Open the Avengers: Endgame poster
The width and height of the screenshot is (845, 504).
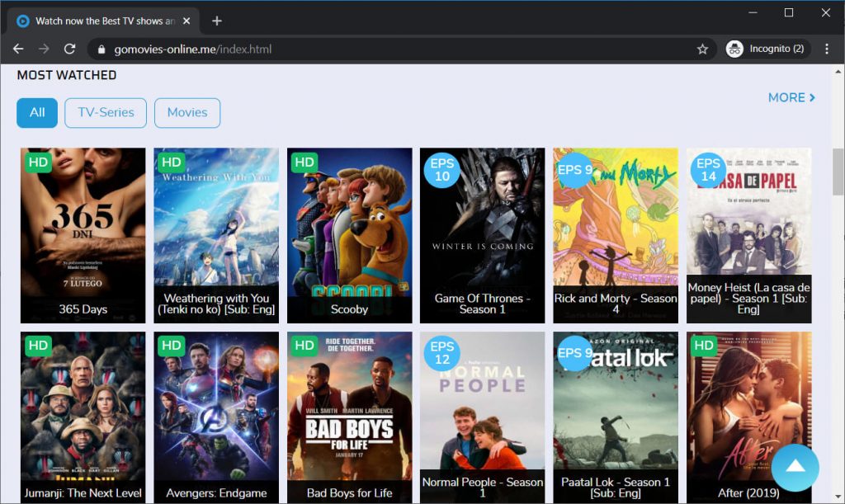pyautogui.click(x=216, y=417)
